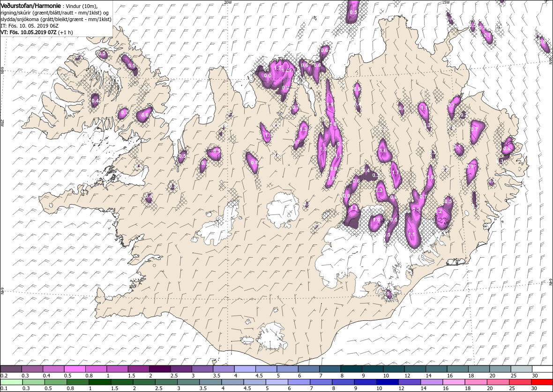Screen dimensions: 553x392
Task: Select lower legend swatch labeled 6
Action: coord(299,382)
